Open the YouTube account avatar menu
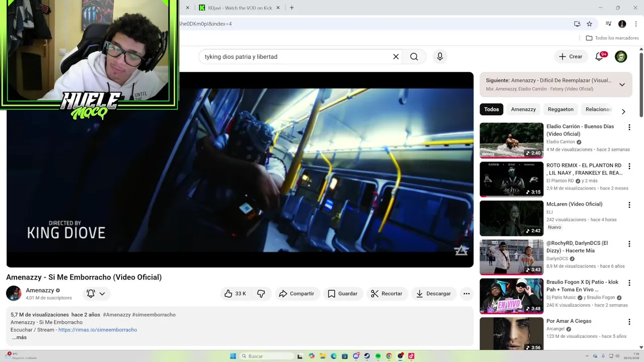 621,57
